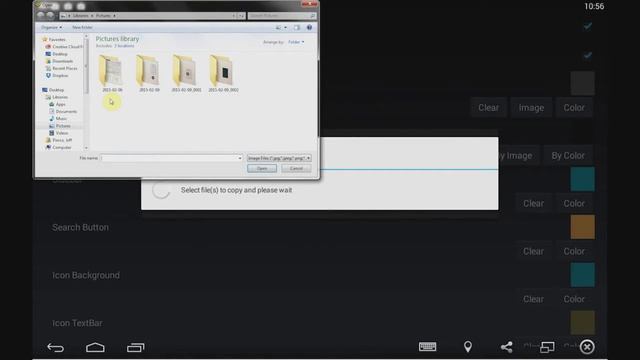Click Pictures in the address bar path
Viewport: 640px width, 360px height.
click(103, 16)
